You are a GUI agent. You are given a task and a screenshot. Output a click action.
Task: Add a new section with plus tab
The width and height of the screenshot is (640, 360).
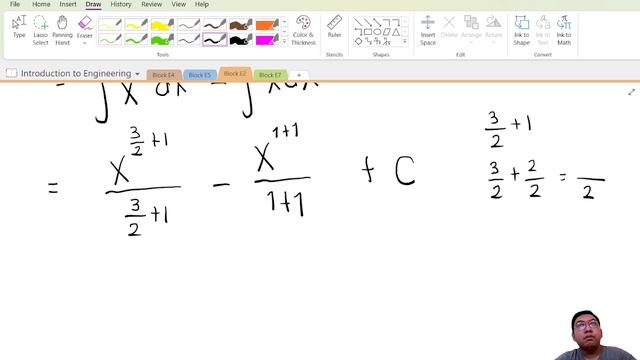click(299, 75)
